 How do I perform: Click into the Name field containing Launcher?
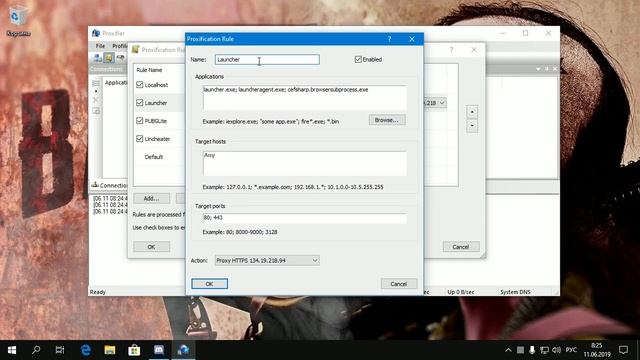(267, 60)
